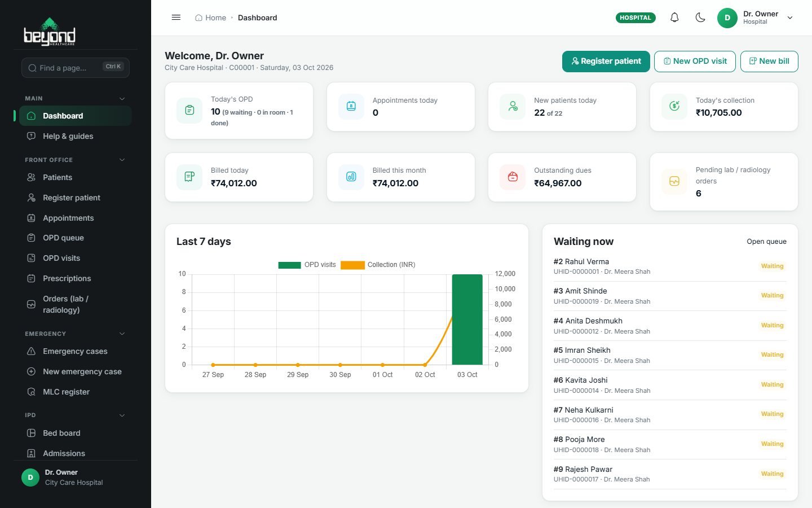Click the green Register patient button

coord(606,61)
